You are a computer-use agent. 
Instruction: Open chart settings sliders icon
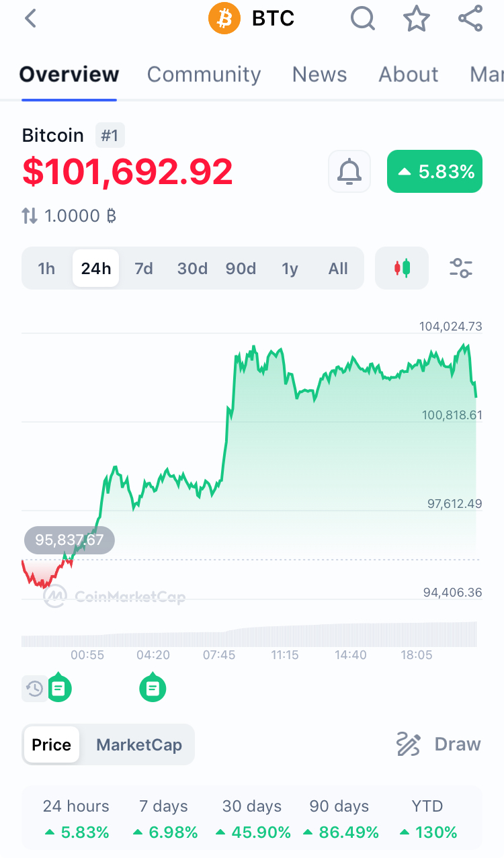pos(461,268)
